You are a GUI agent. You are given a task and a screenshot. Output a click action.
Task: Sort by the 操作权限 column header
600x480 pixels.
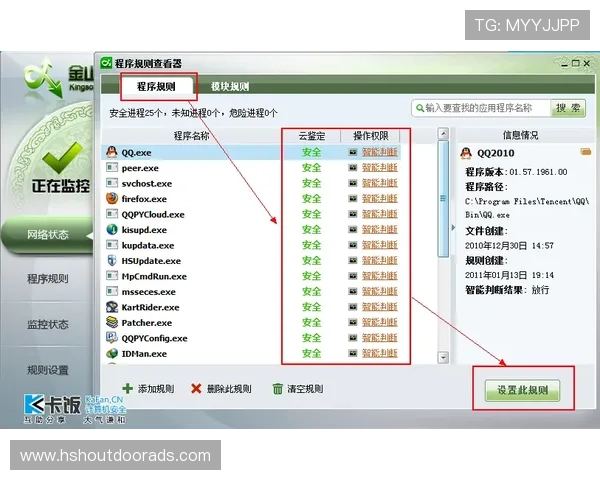370,136
